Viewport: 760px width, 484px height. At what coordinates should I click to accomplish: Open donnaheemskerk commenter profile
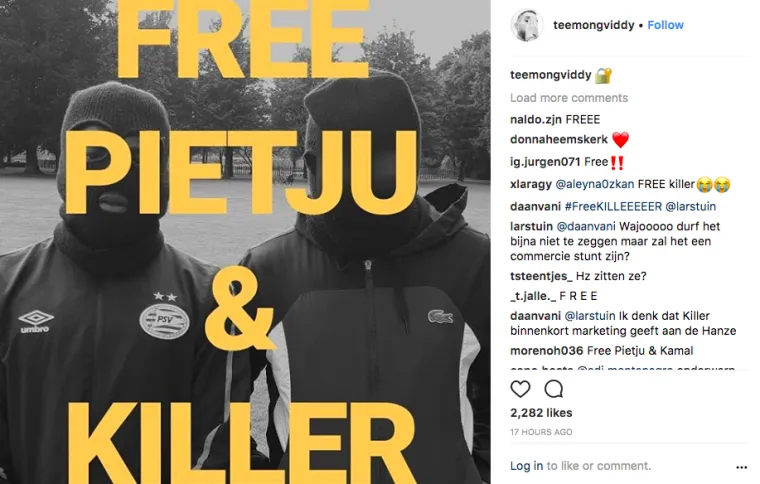tap(558, 140)
